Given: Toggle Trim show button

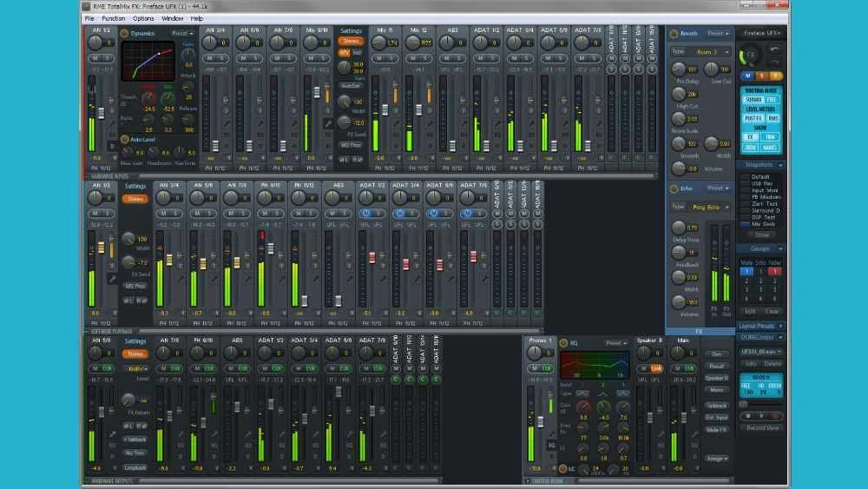Looking at the screenshot, I should [x=771, y=136].
